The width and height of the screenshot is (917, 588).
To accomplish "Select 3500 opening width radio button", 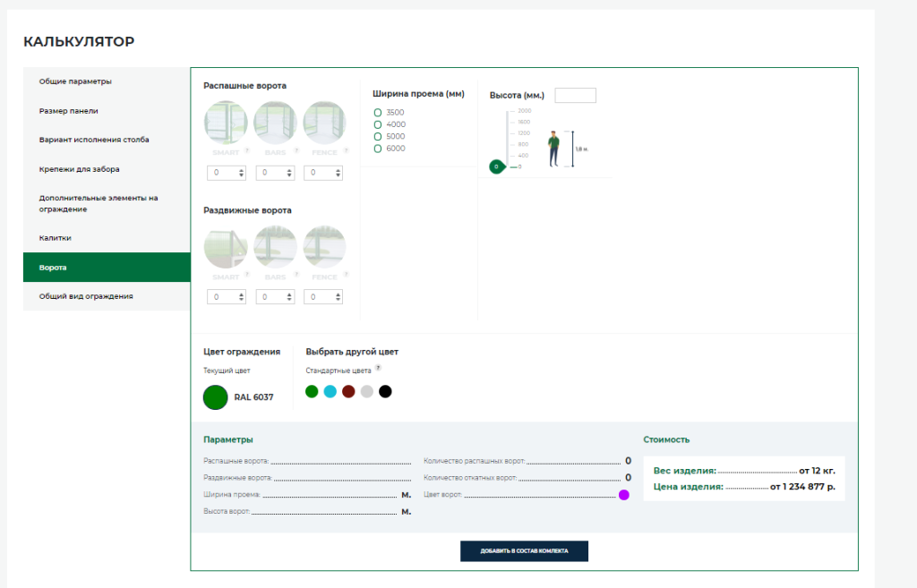I will pyautogui.click(x=378, y=112).
